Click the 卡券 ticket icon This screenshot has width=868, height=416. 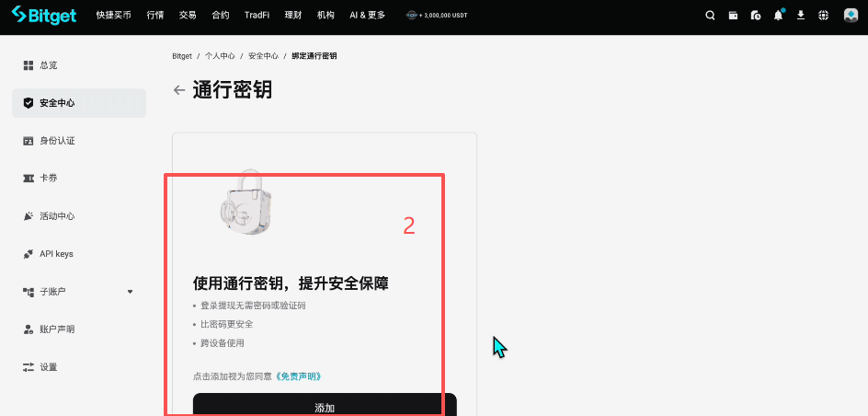click(x=29, y=179)
